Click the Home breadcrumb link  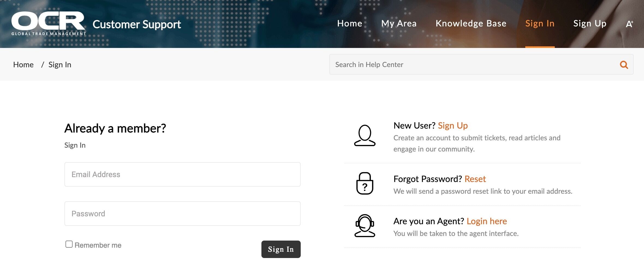(x=23, y=65)
